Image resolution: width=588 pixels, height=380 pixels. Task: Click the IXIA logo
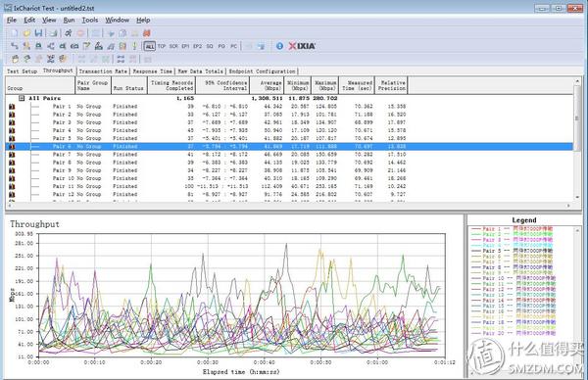click(x=302, y=46)
